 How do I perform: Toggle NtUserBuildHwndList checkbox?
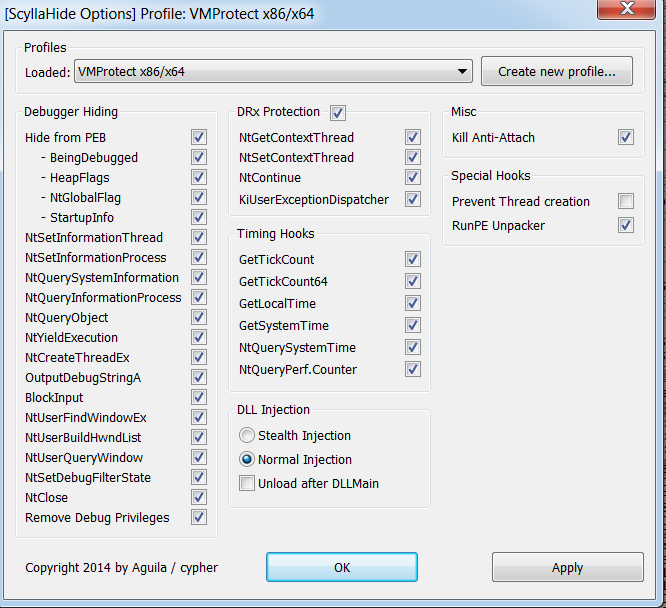pyautogui.click(x=199, y=437)
